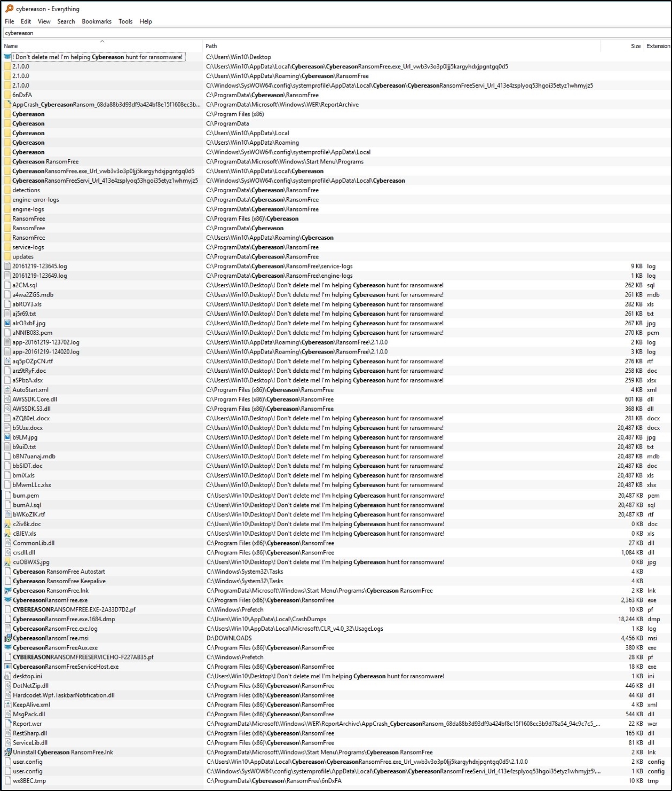Image resolution: width=672 pixels, height=791 pixels.
Task: Click the CybereasonRansomFree.exe application icon
Action: pos(7,600)
